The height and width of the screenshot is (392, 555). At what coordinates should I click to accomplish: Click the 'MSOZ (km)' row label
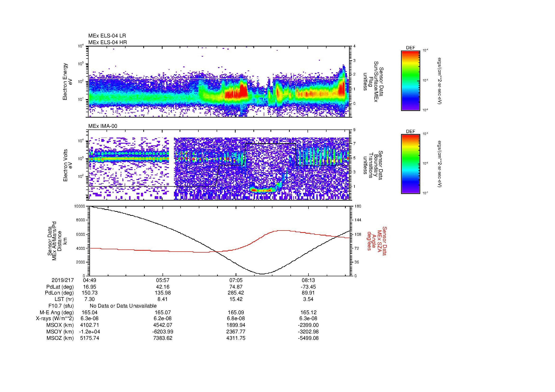[60, 338]
